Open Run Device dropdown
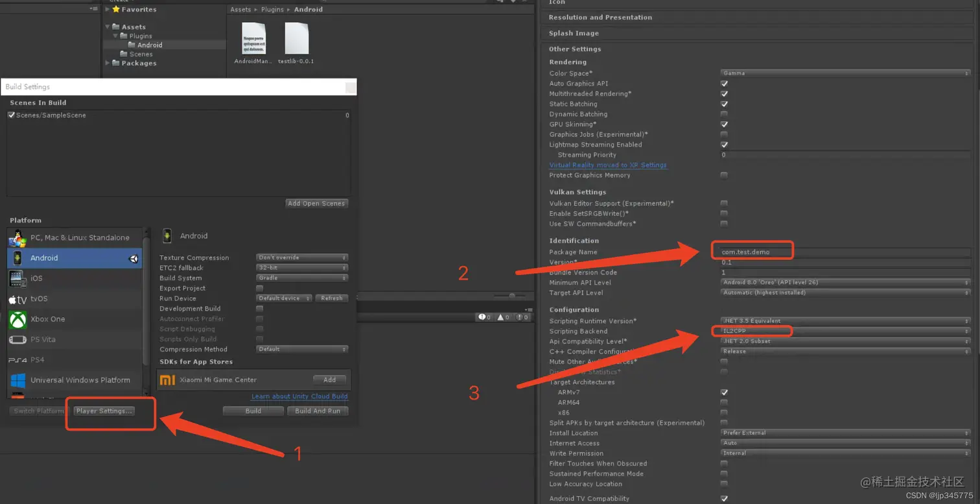Screen dimensions: 980x504 pyautogui.click(x=284, y=298)
